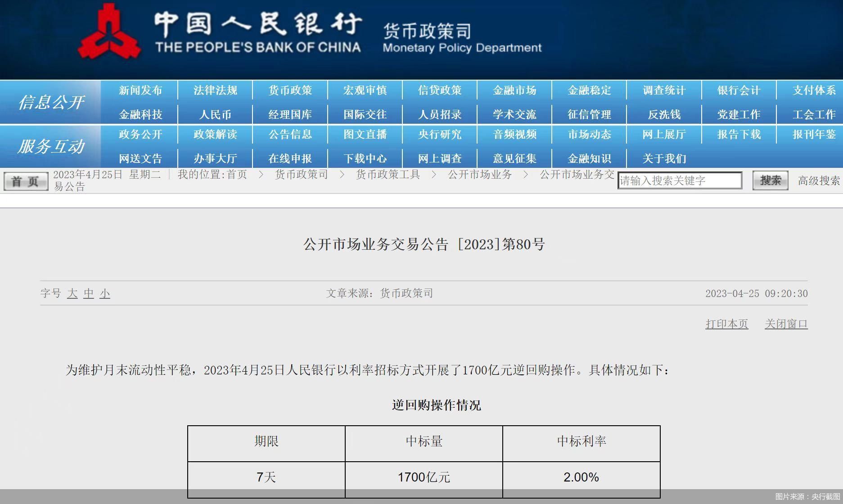Click 下载中心 in the navigation bar
The image size is (843, 504).
tap(365, 158)
